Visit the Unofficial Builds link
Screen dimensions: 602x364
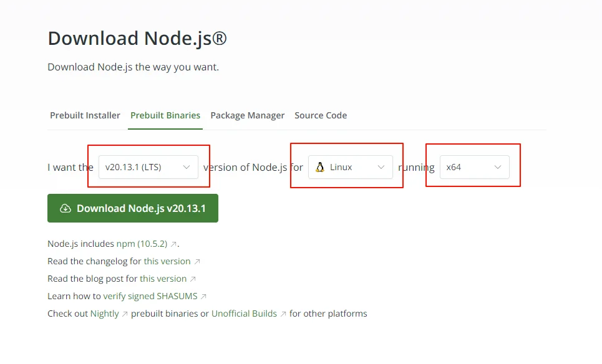pos(244,314)
